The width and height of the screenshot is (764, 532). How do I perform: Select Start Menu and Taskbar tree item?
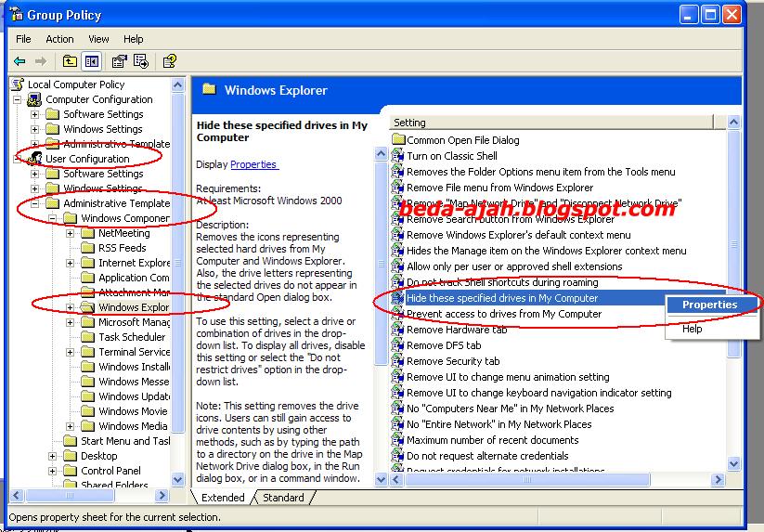click(125, 441)
